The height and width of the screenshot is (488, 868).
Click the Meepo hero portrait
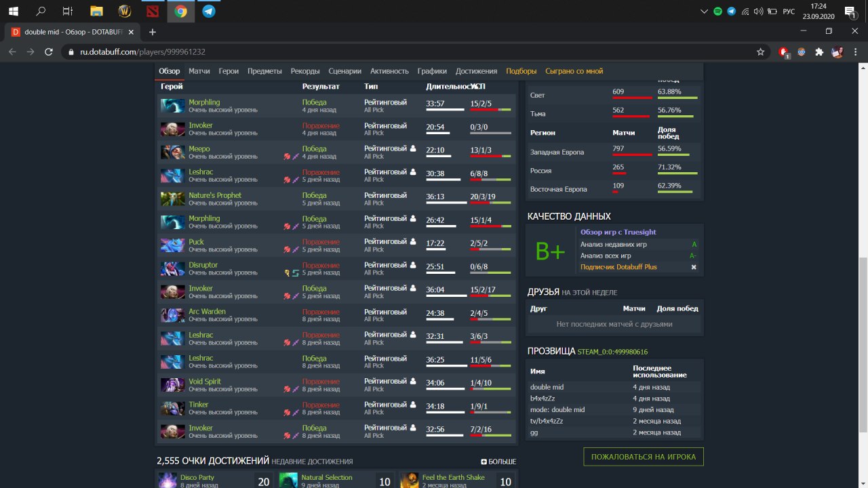click(173, 152)
